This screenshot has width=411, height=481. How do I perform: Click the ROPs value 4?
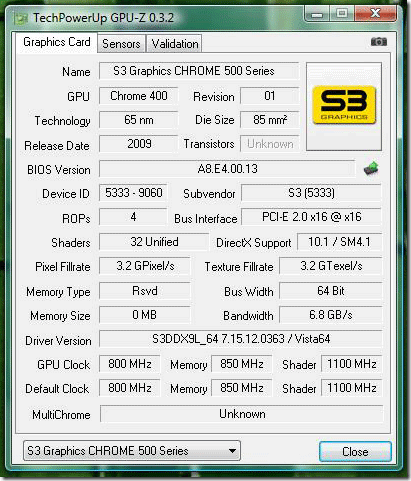point(133,217)
